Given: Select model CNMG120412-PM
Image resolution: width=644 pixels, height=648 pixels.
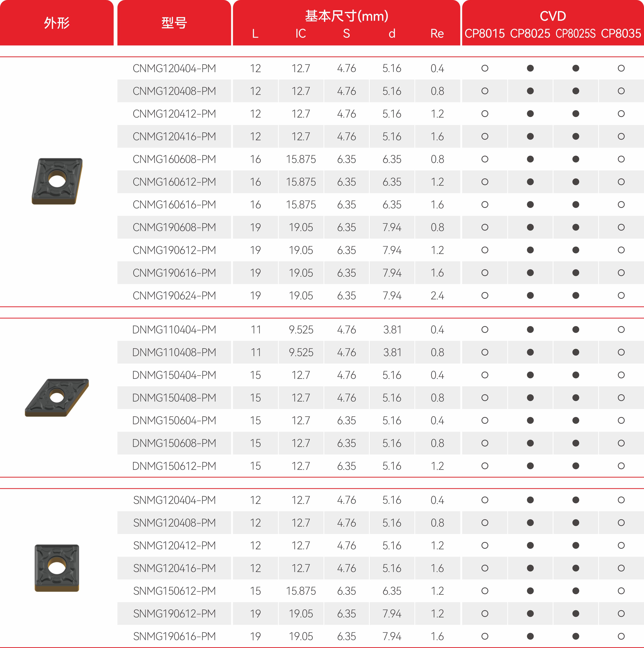Looking at the screenshot, I should coord(174,114).
